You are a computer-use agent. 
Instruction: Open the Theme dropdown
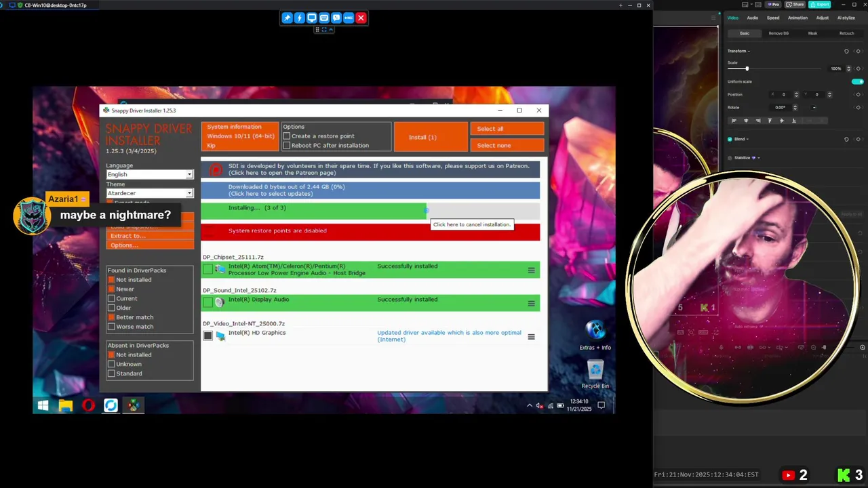coord(150,193)
